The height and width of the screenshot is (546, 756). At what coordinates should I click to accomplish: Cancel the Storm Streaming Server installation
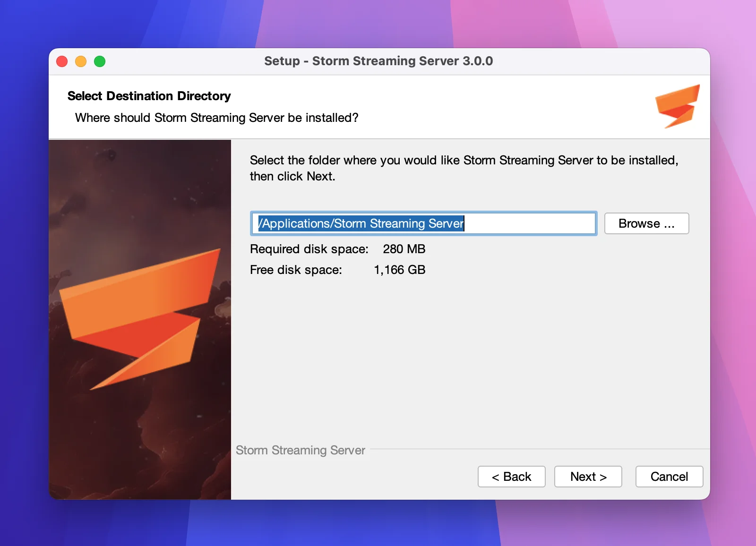click(669, 477)
